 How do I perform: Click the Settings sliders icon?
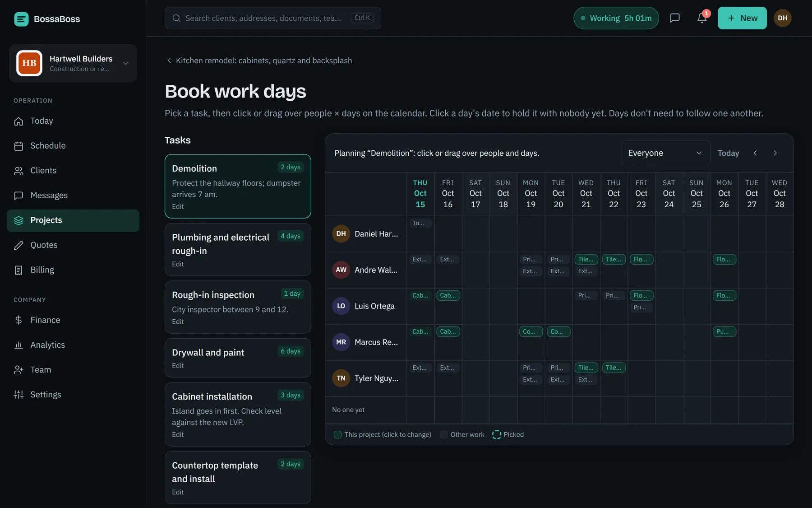[x=18, y=395]
